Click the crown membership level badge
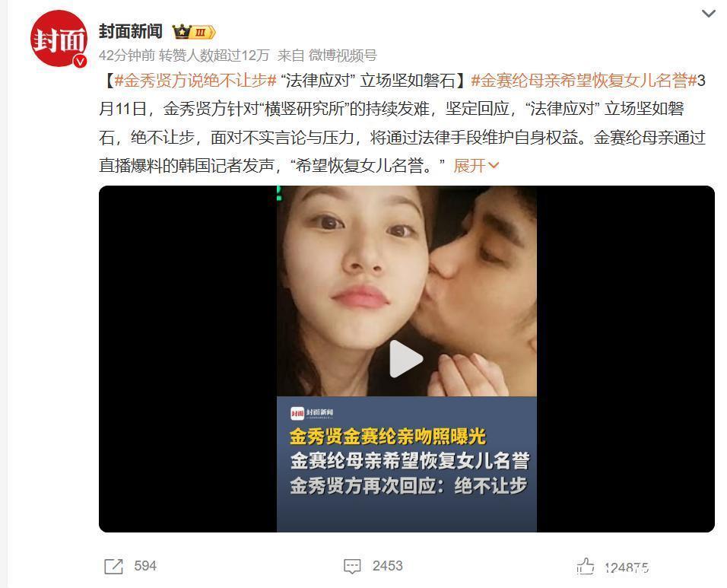727x588 pixels. point(194,32)
